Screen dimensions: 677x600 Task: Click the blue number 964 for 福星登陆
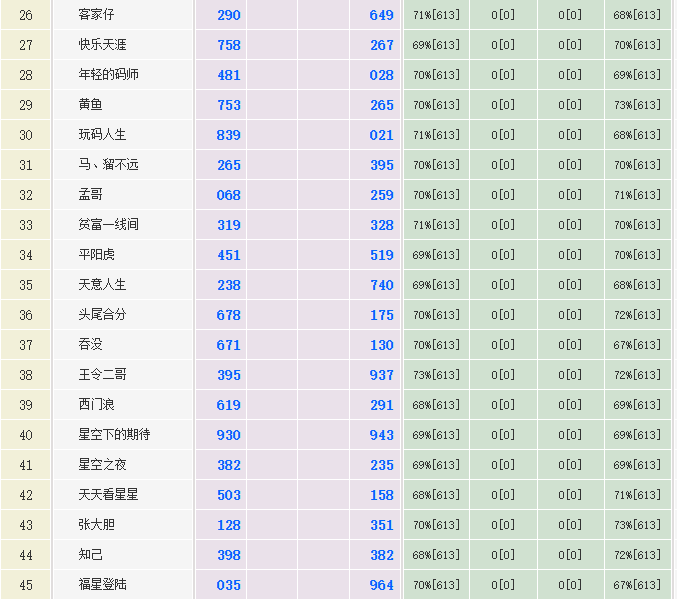pyautogui.click(x=381, y=585)
